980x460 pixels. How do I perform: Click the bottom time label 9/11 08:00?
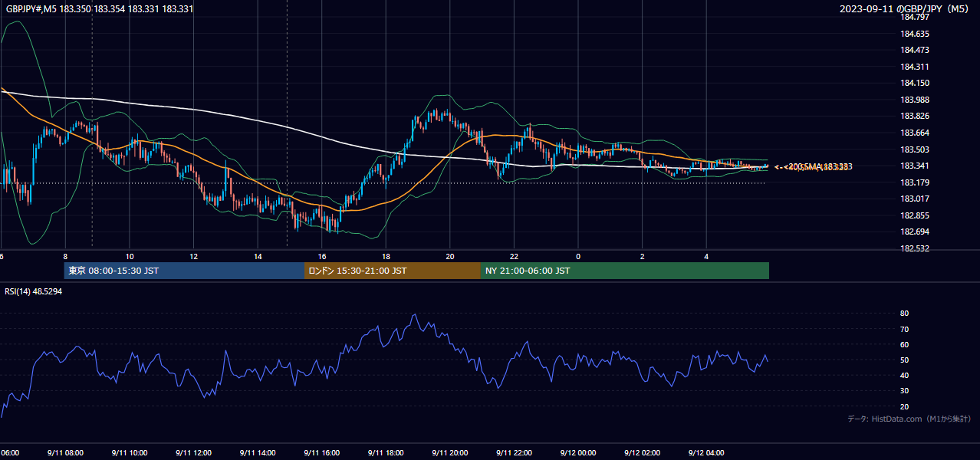click(65, 453)
